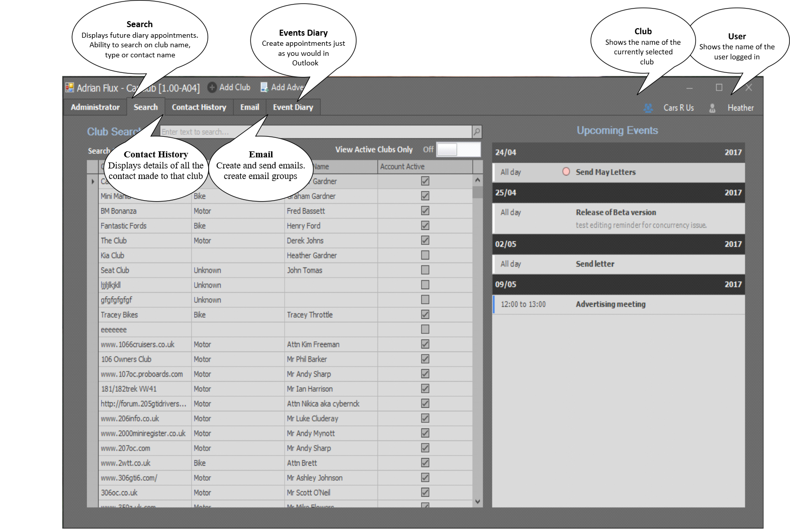This screenshot has height=532, width=790.
Task: Check Account Active for eeeeeee row
Action: pyautogui.click(x=425, y=329)
